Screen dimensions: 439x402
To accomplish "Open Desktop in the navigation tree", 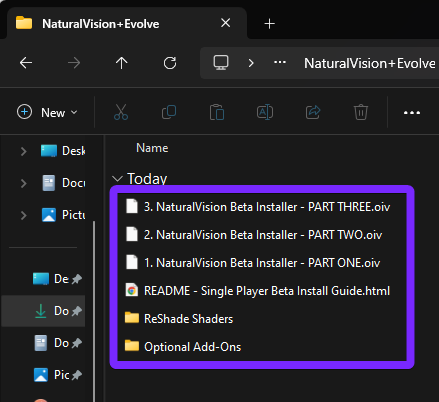I will point(63,151).
